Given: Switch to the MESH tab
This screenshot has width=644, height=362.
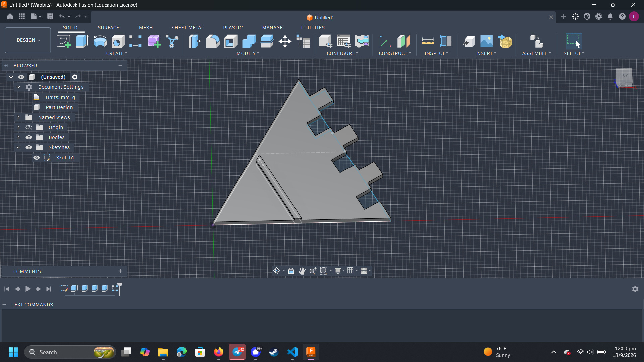Looking at the screenshot, I should [x=146, y=28].
